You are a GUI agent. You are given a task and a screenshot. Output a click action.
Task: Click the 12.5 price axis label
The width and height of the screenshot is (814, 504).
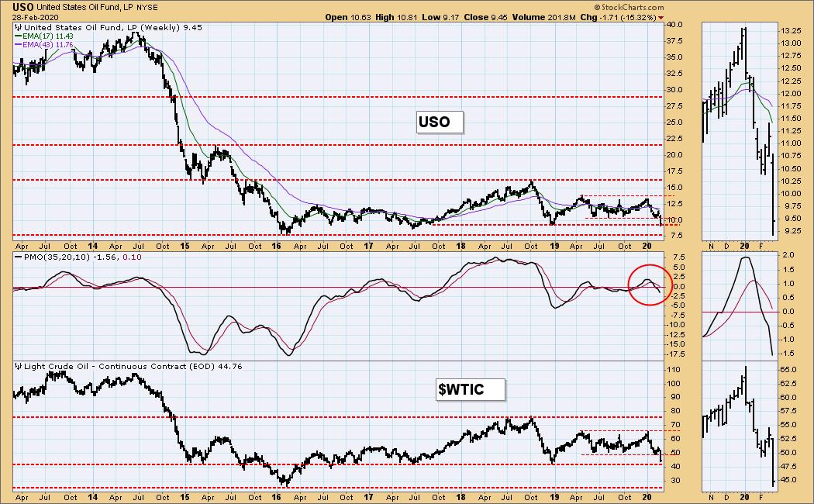(x=674, y=203)
